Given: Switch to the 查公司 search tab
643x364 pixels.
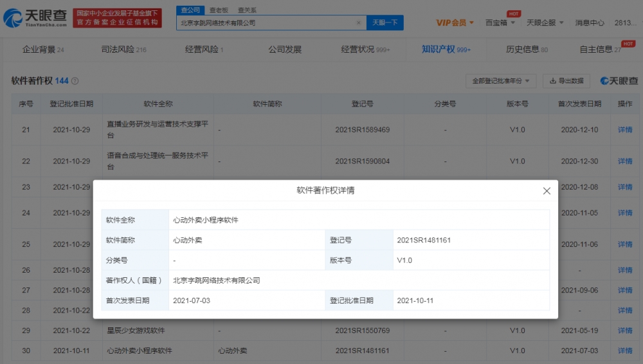Looking at the screenshot, I should point(190,10).
